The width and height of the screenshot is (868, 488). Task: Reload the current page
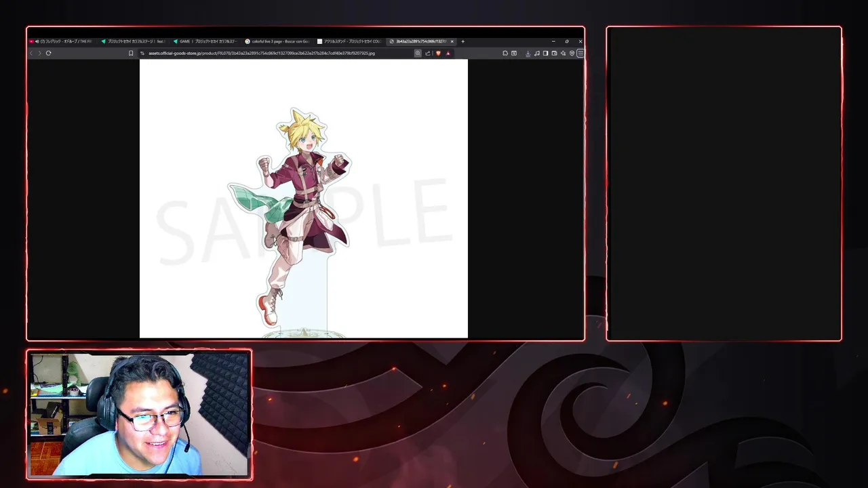click(48, 53)
